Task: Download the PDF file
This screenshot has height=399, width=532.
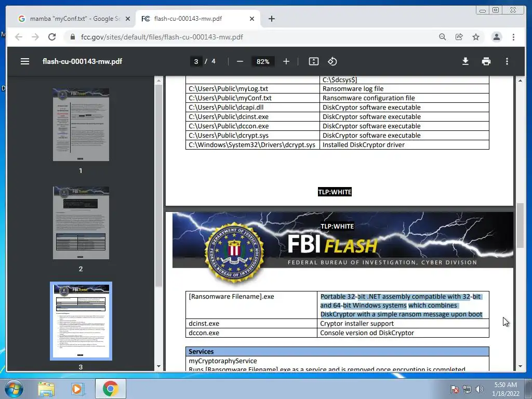Action: (x=465, y=61)
